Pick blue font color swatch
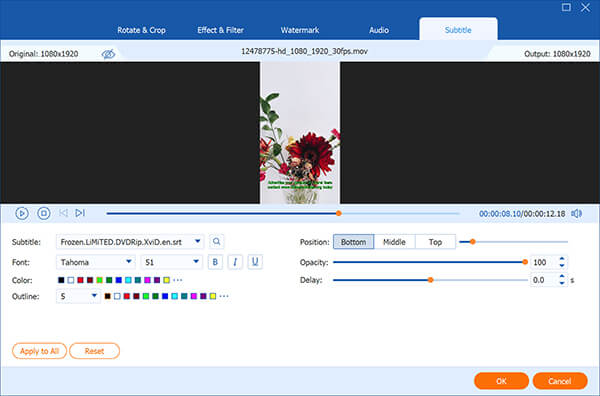Screen dimensions: 600x396 click(x=119, y=280)
